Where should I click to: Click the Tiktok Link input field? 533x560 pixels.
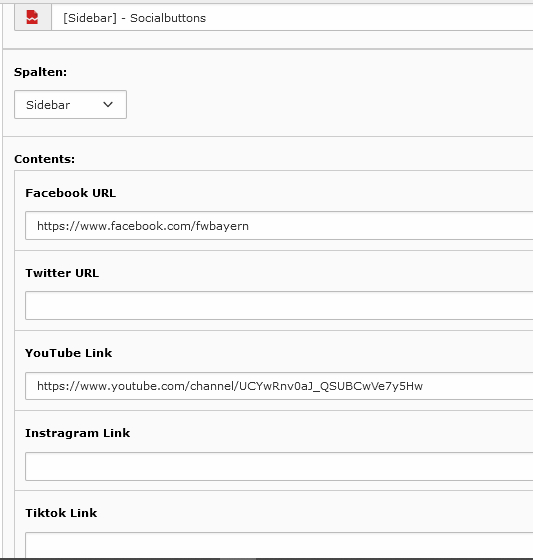[x=279, y=545]
